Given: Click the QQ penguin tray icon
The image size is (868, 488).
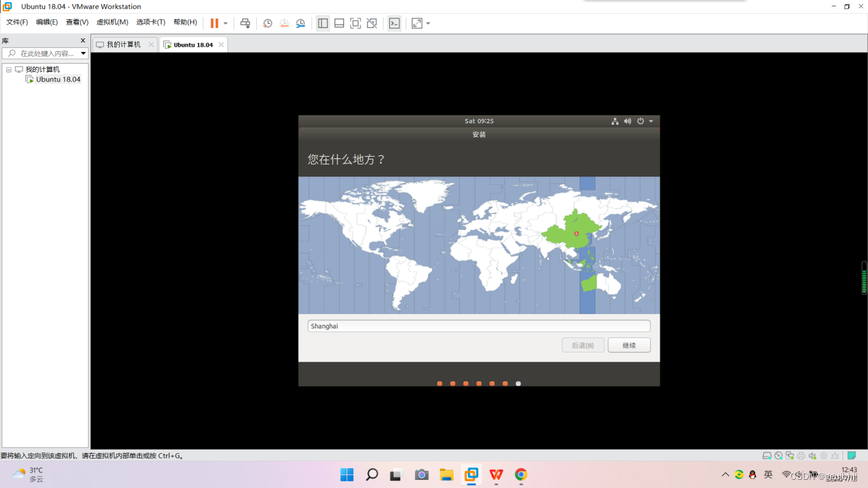Looking at the screenshot, I should (753, 474).
